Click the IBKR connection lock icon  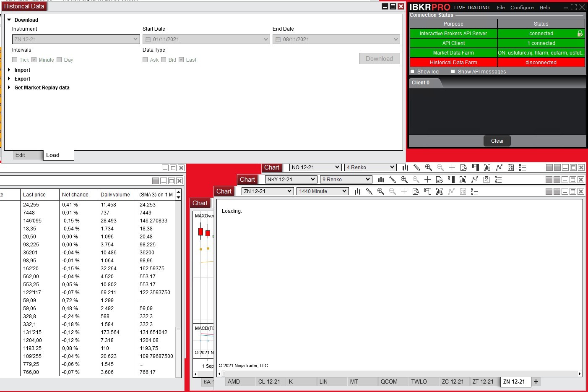[x=580, y=33]
